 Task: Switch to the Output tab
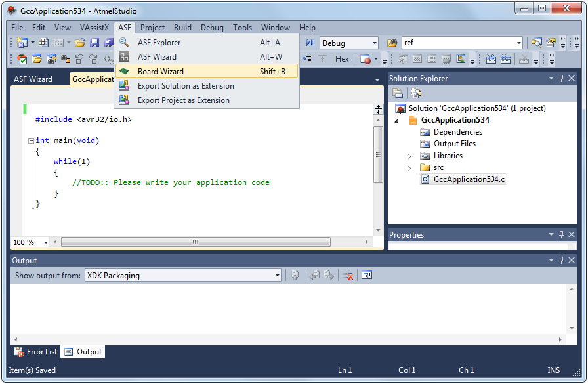pos(83,352)
